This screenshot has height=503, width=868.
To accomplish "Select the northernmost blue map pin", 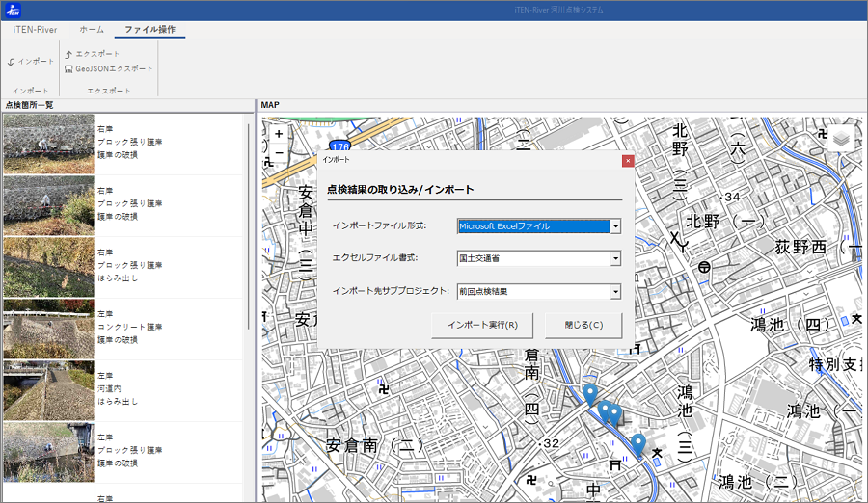I will click(x=590, y=395).
